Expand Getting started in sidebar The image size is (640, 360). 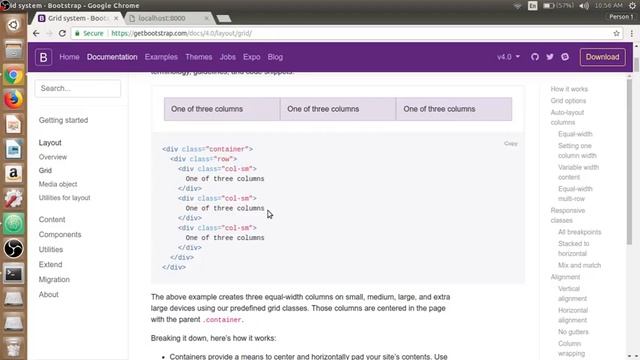[x=63, y=120]
